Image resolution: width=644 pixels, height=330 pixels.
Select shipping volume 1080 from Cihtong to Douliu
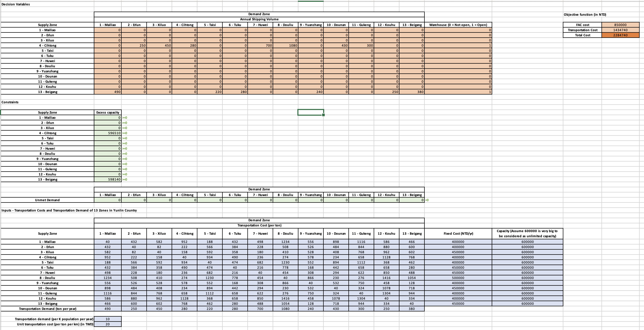pyautogui.click(x=286, y=46)
